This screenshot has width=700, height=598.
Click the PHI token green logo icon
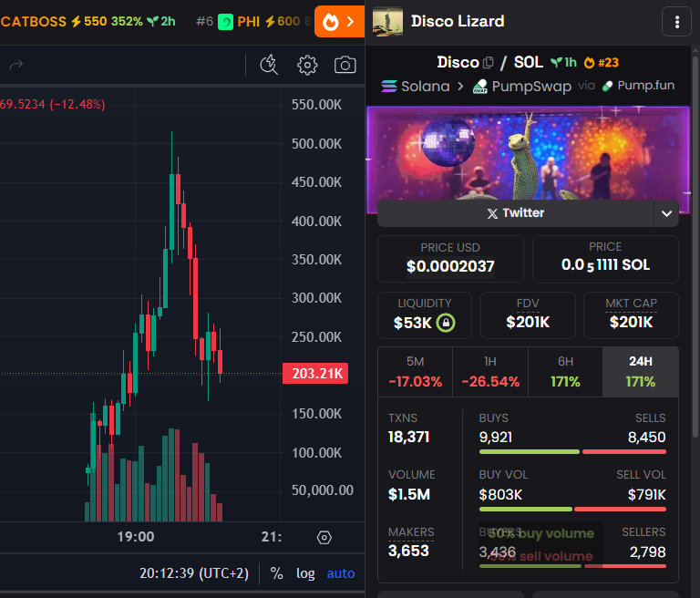click(x=225, y=22)
